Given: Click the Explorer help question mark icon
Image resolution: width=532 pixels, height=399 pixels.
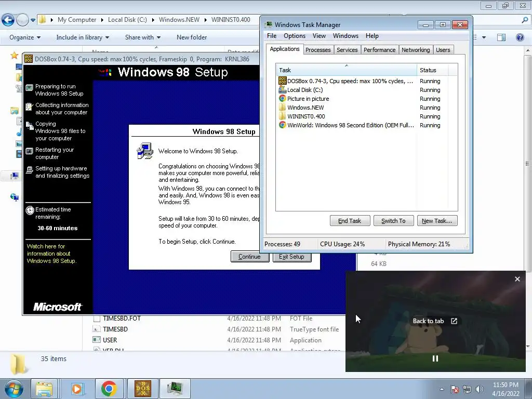Looking at the screenshot, I should tap(520, 37).
